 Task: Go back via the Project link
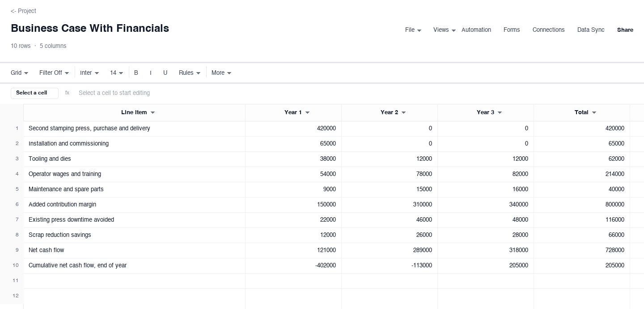23,11
